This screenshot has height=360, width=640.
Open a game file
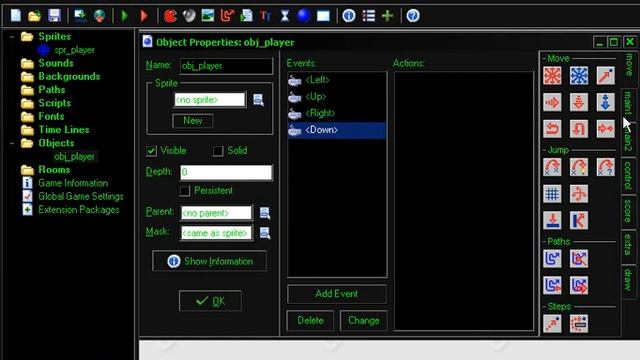coord(35,16)
